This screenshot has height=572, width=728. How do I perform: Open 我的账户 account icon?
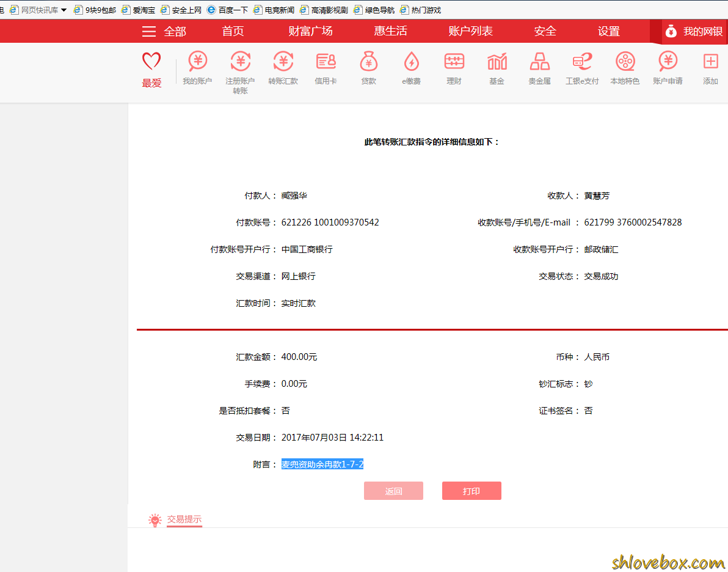197,61
